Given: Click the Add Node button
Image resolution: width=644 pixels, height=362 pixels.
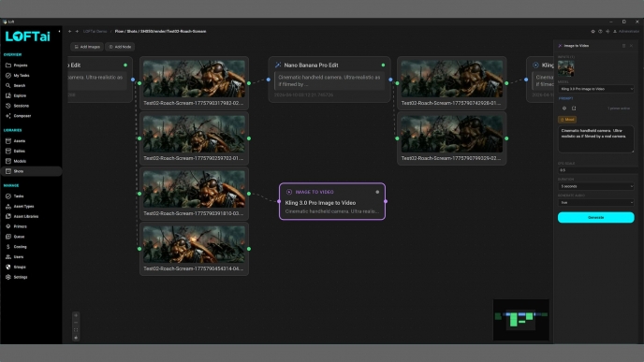Looking at the screenshot, I should pyautogui.click(x=120, y=47).
